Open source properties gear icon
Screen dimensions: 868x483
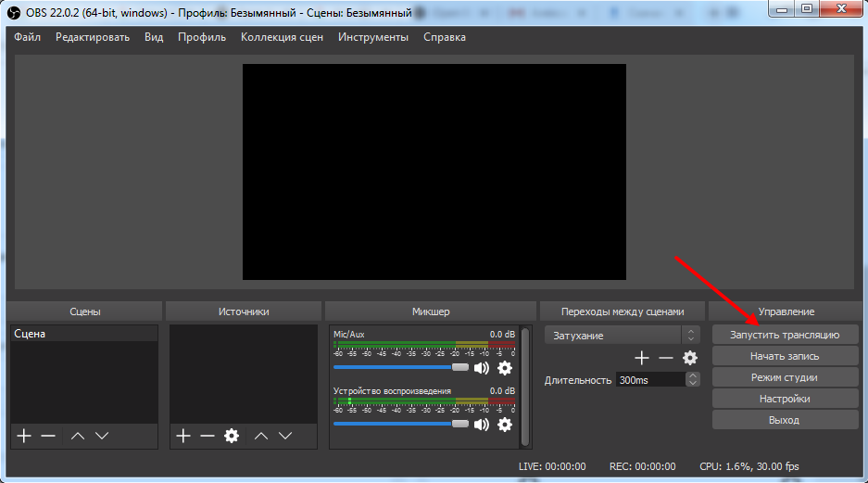[x=232, y=436]
